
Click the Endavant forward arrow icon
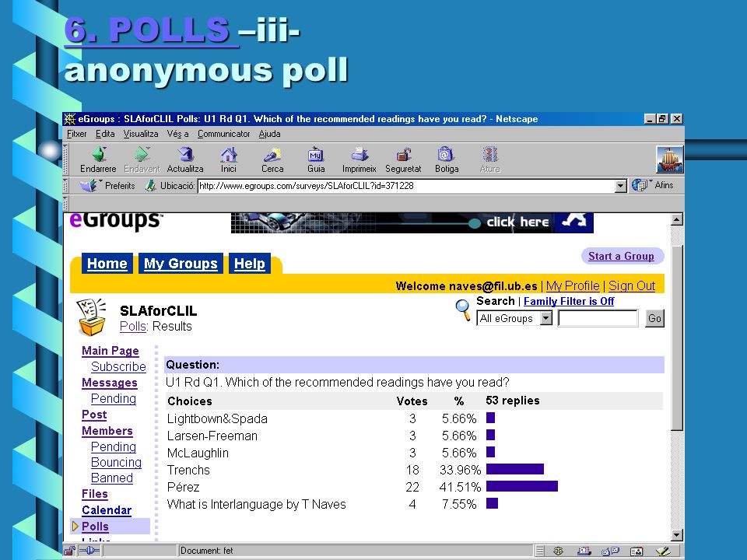[x=142, y=154]
